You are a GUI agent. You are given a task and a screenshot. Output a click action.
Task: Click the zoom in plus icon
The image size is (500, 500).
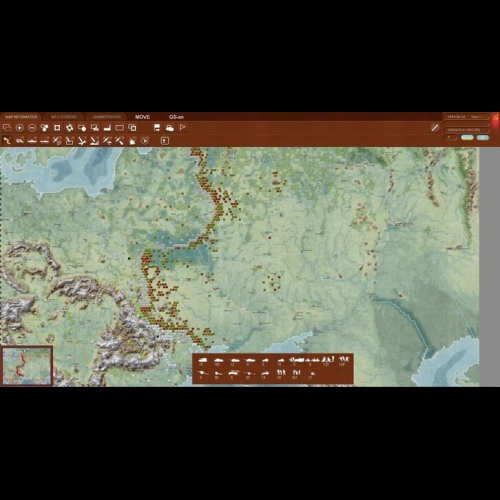20,128
